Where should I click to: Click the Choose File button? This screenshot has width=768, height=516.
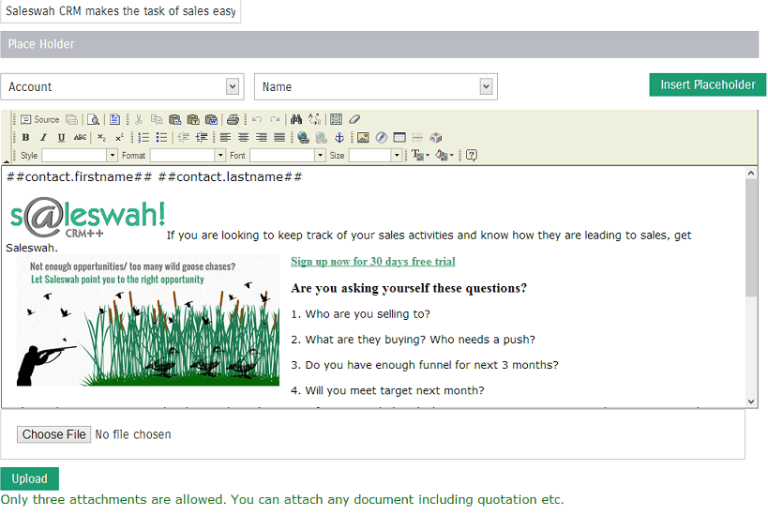pyautogui.click(x=54, y=435)
